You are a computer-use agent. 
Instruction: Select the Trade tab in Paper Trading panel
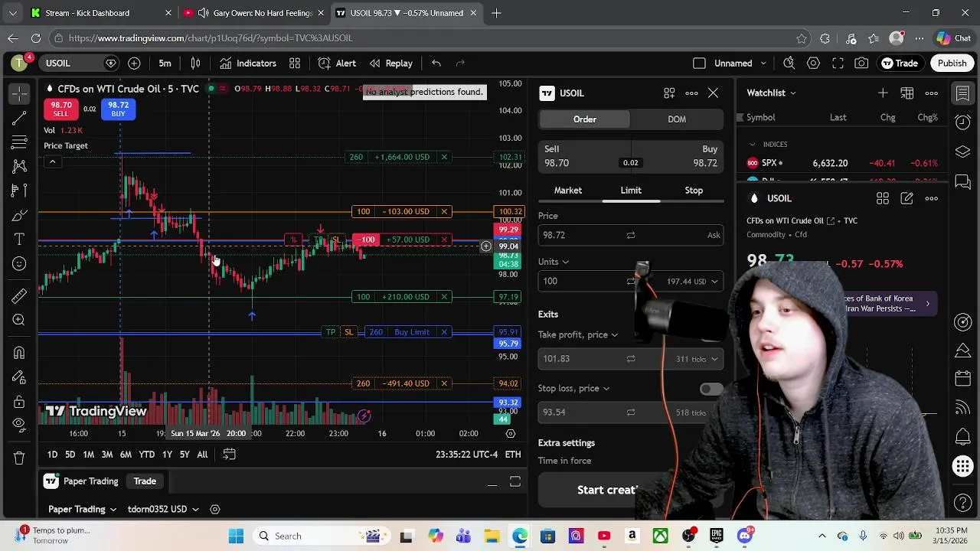(145, 481)
